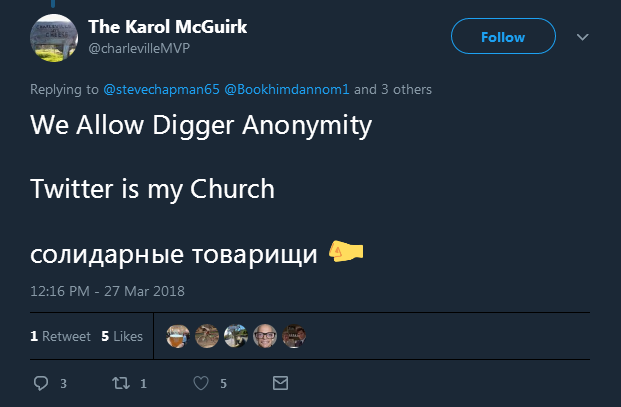View the "1 Retweet" list
The image size is (621, 407).
coord(60,336)
